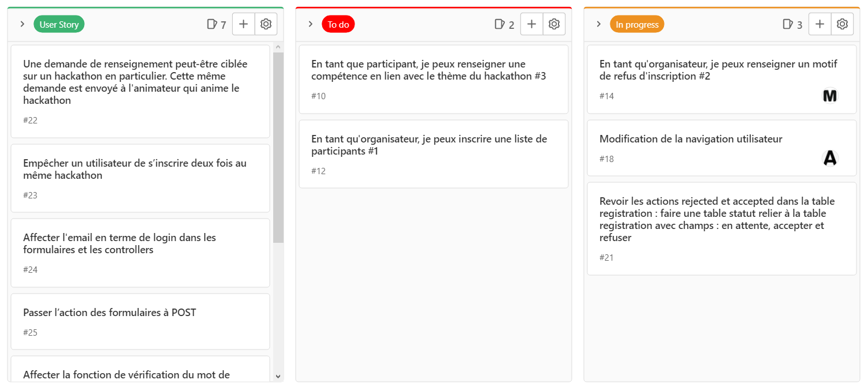Click the M assignee avatar on issue #14
This screenshot has width=868, height=387.
[x=829, y=96]
